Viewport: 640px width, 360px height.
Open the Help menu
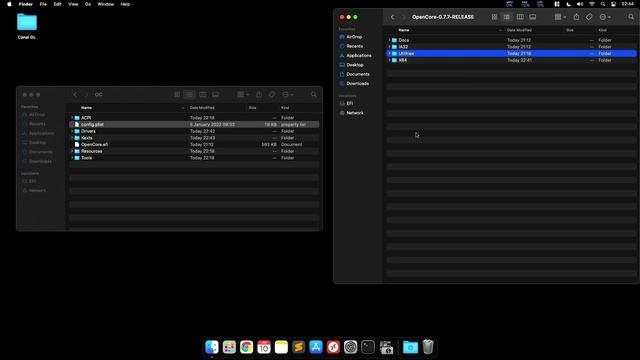tap(125, 4)
